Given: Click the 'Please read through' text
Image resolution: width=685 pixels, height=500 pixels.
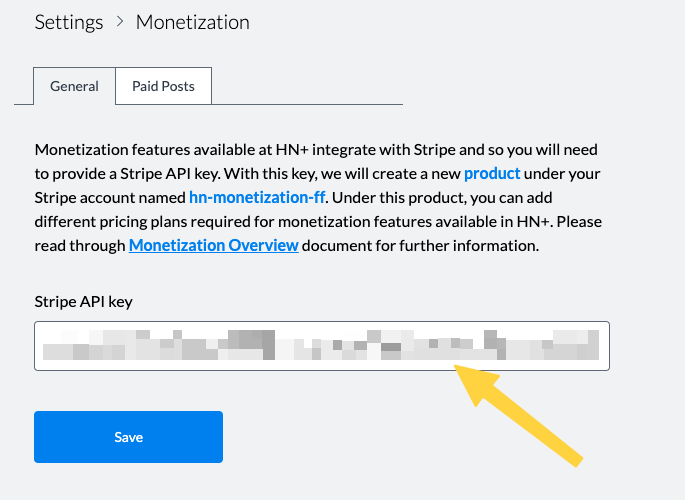Looking at the screenshot, I should point(318,234).
